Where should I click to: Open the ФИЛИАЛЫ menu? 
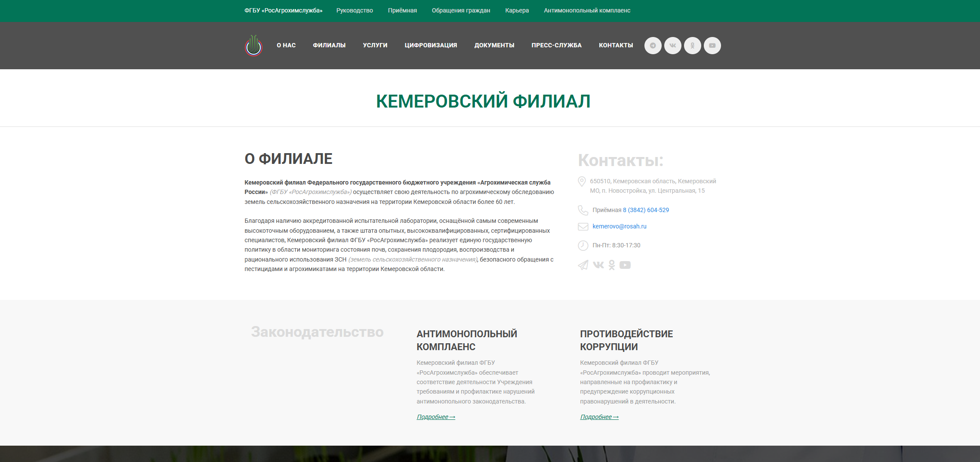tap(329, 45)
